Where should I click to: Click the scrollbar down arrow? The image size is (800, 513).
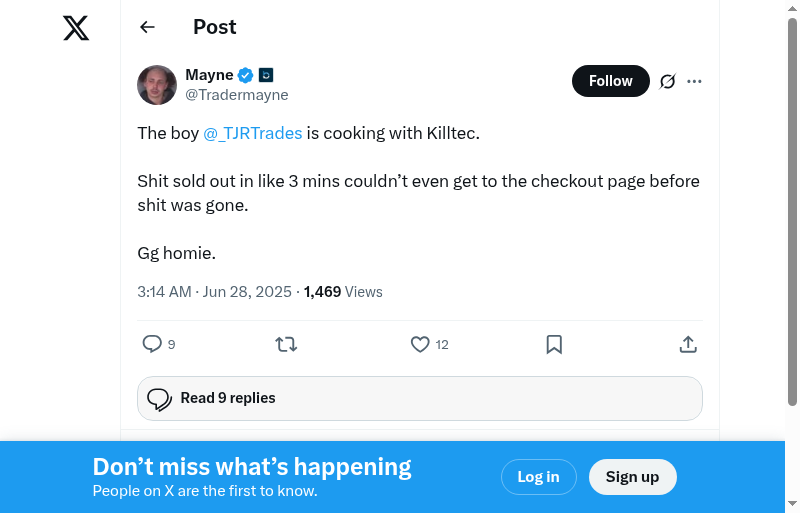tap(792, 503)
